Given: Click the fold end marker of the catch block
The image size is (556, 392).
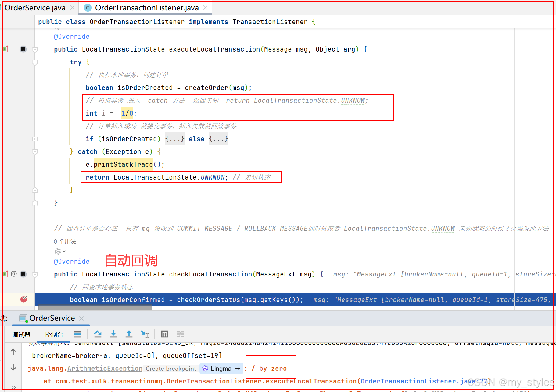Looking at the screenshot, I should click(35, 190).
